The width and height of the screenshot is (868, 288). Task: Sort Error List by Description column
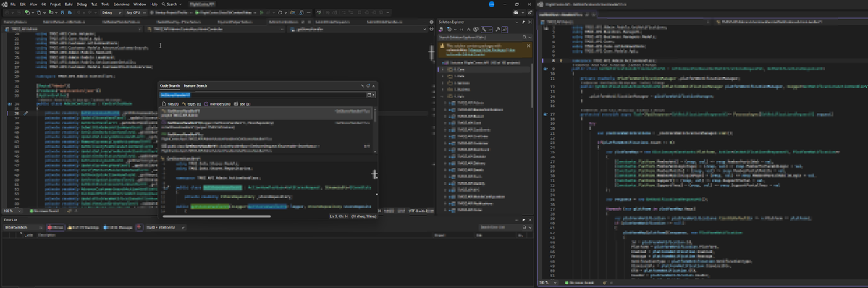click(47, 235)
